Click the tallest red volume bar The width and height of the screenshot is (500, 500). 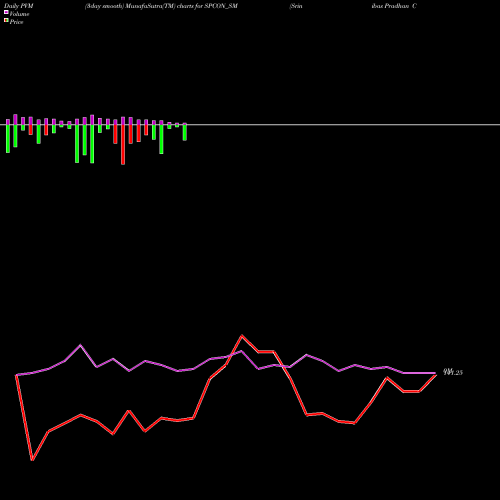(x=123, y=145)
